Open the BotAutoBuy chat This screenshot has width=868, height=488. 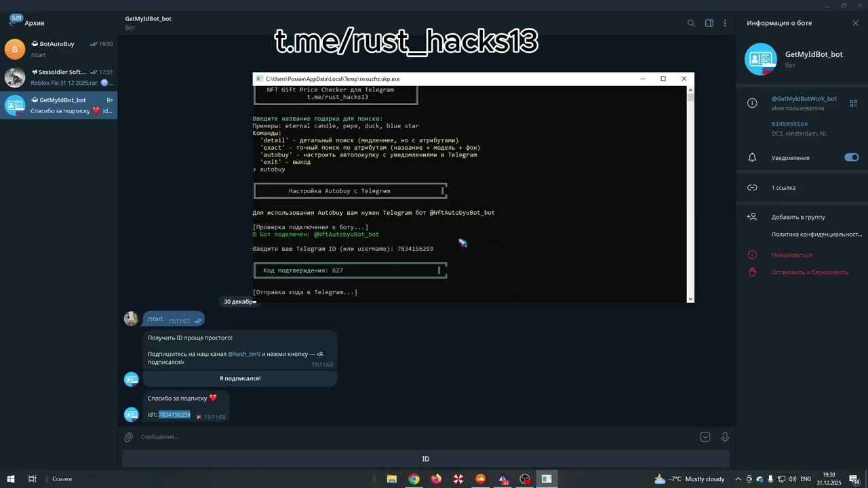coord(58,49)
